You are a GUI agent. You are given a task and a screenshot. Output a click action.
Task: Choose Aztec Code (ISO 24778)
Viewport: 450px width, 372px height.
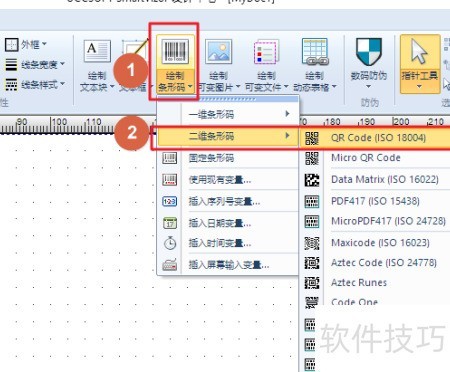click(x=375, y=263)
